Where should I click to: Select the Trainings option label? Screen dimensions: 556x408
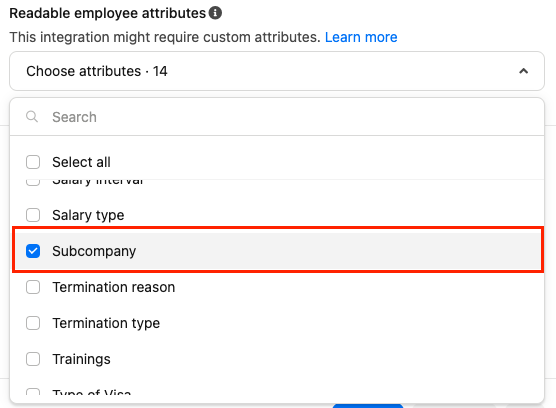81,359
